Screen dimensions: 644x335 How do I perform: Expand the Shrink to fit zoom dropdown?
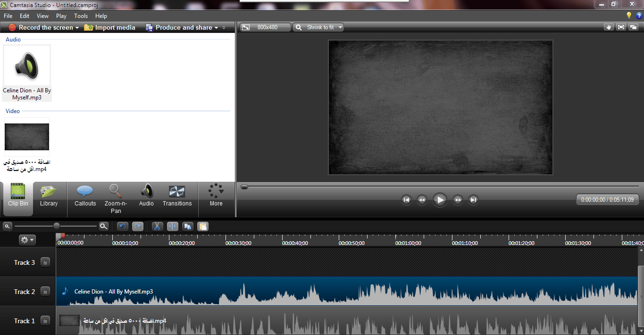tap(318, 27)
